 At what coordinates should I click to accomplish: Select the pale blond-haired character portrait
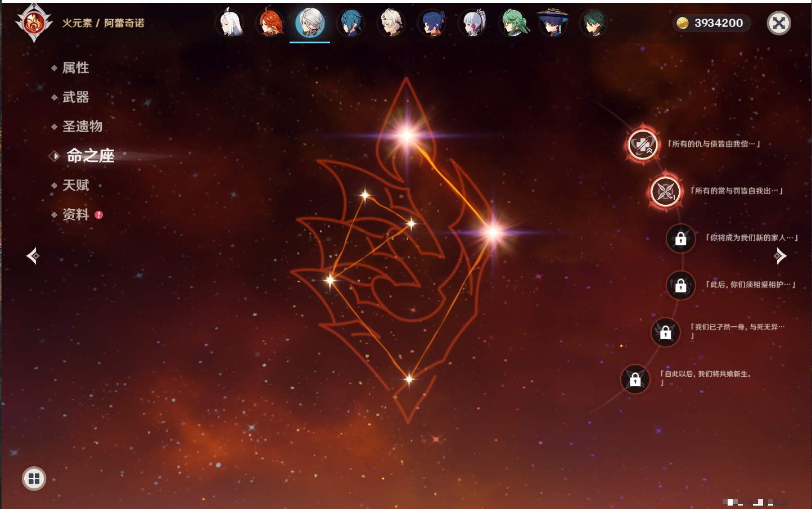(x=391, y=23)
